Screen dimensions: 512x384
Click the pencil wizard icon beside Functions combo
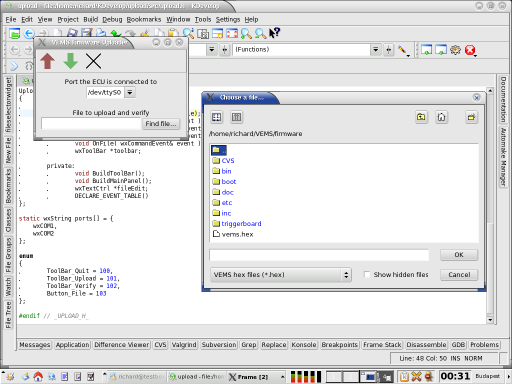pyautogui.click(x=402, y=50)
